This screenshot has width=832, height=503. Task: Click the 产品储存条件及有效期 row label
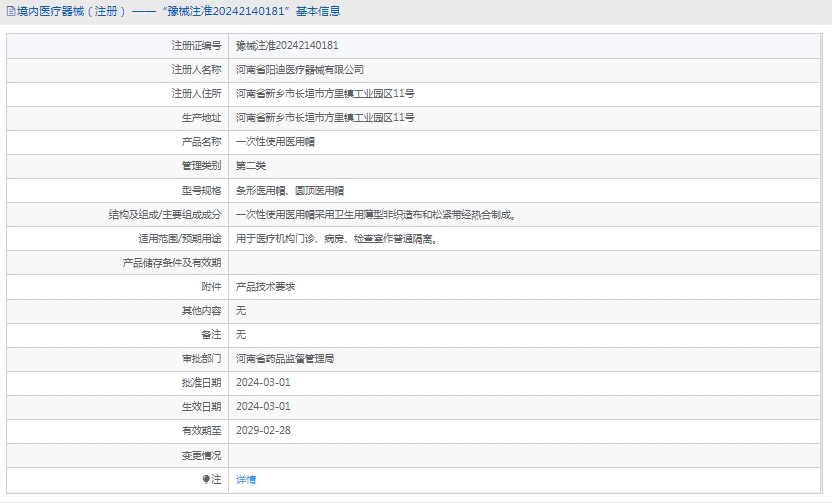pos(171,263)
